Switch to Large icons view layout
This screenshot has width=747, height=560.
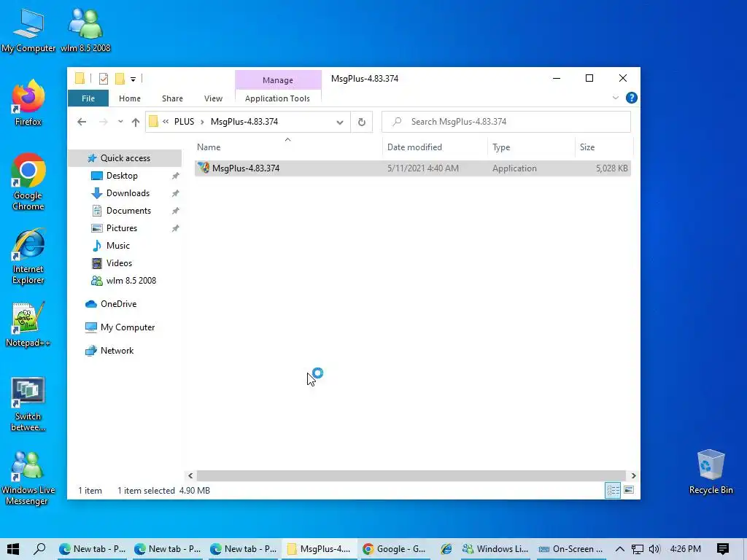[x=629, y=490]
